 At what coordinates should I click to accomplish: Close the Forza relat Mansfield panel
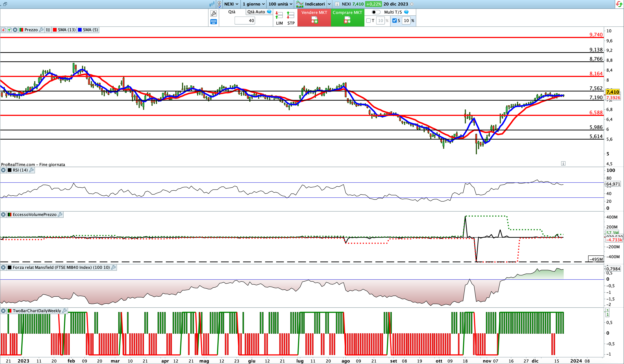3,267
